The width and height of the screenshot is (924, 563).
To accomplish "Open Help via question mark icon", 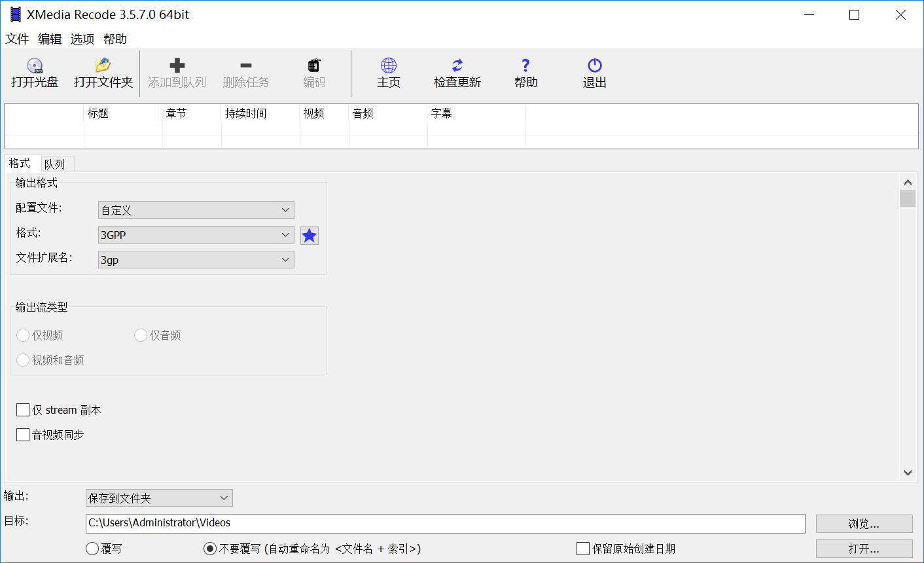I will coord(525,65).
